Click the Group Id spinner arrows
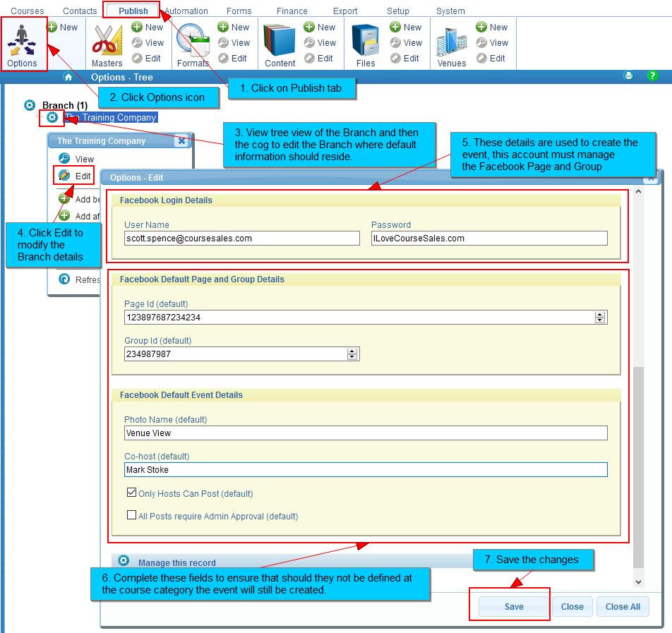Screen dimensions: 672x633 (x=352, y=354)
